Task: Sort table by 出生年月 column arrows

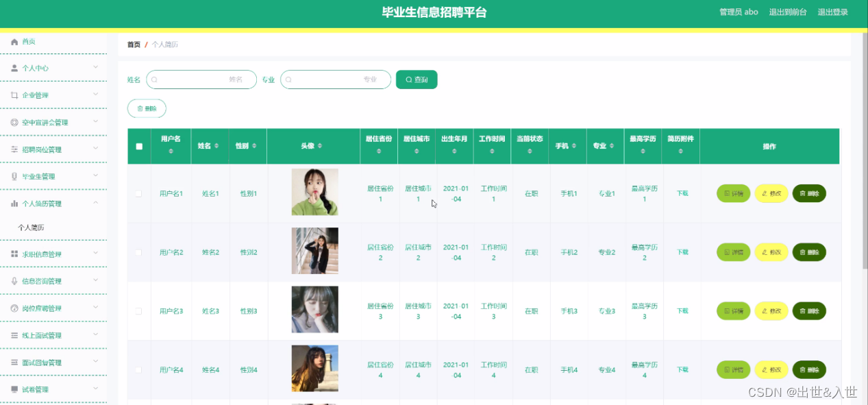Action: pos(454,151)
